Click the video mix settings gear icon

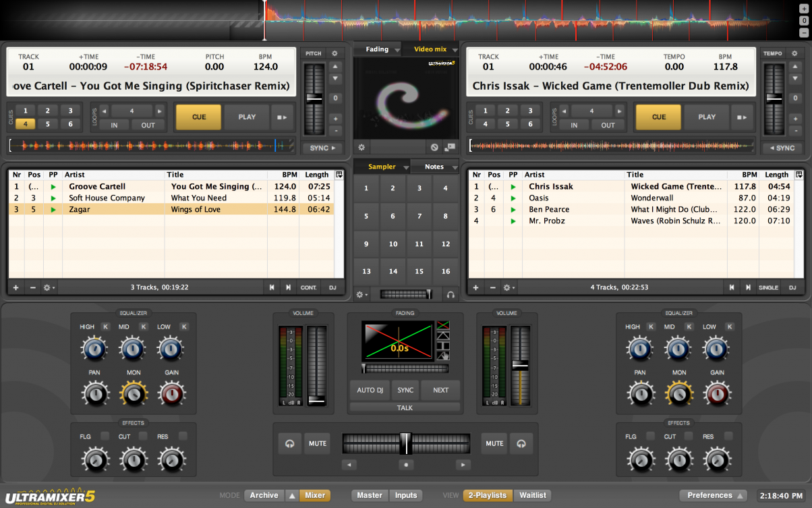(x=361, y=147)
